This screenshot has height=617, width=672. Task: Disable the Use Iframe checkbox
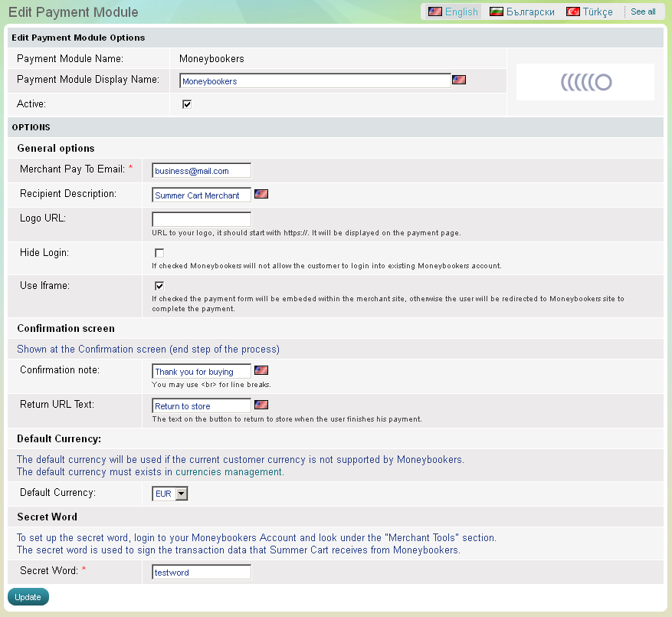(x=159, y=286)
